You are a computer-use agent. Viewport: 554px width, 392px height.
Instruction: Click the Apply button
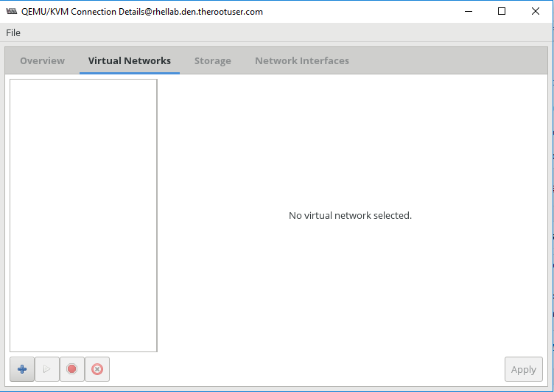[x=523, y=369]
